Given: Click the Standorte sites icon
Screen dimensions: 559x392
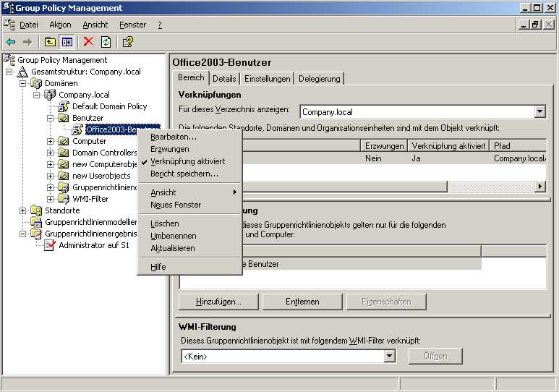Looking at the screenshot, I should (36, 210).
